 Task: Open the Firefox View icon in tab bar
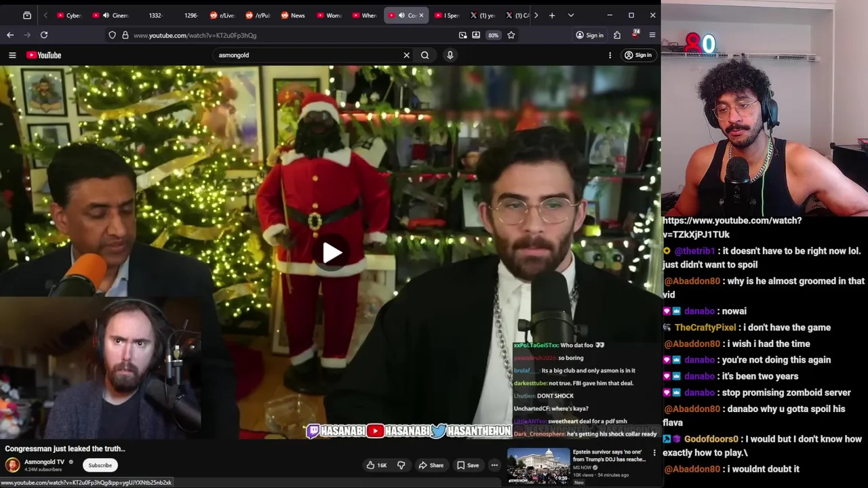pyautogui.click(x=27, y=15)
